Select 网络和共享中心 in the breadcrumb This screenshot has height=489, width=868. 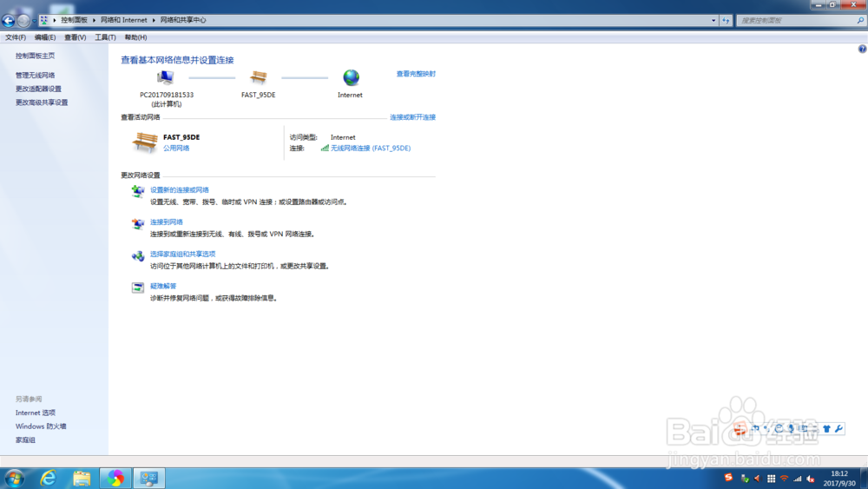pyautogui.click(x=183, y=20)
